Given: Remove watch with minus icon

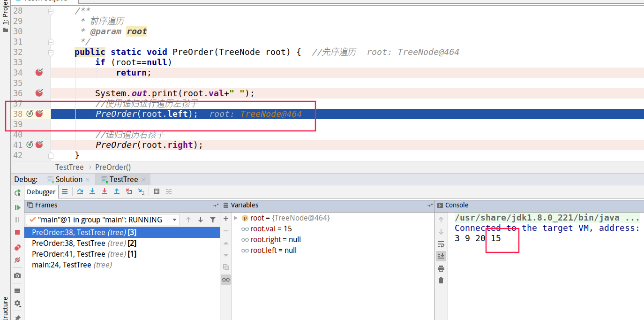Looking at the screenshot, I should (x=226, y=231).
